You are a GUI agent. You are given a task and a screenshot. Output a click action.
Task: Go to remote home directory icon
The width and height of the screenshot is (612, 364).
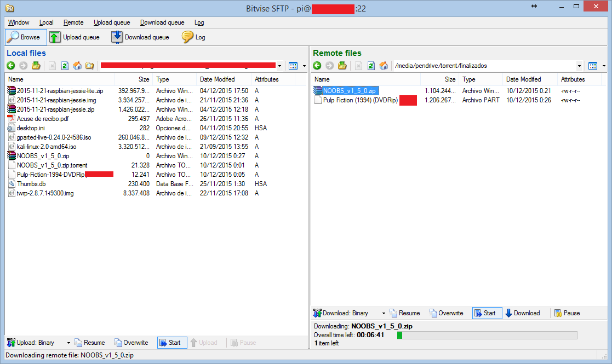[x=384, y=66]
